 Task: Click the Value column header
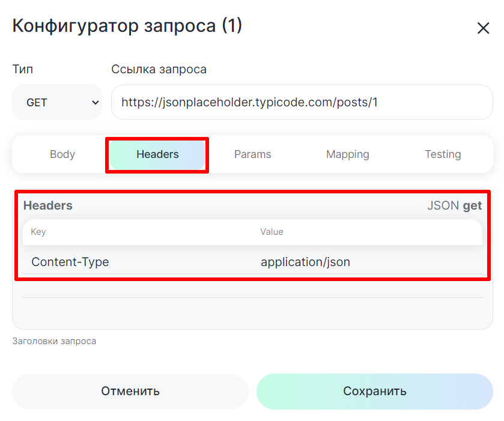[272, 232]
